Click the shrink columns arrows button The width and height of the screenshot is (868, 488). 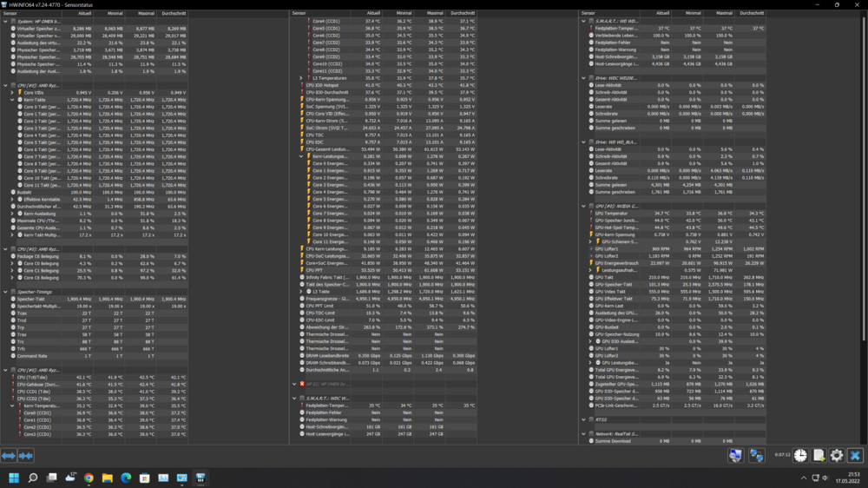[26, 456]
